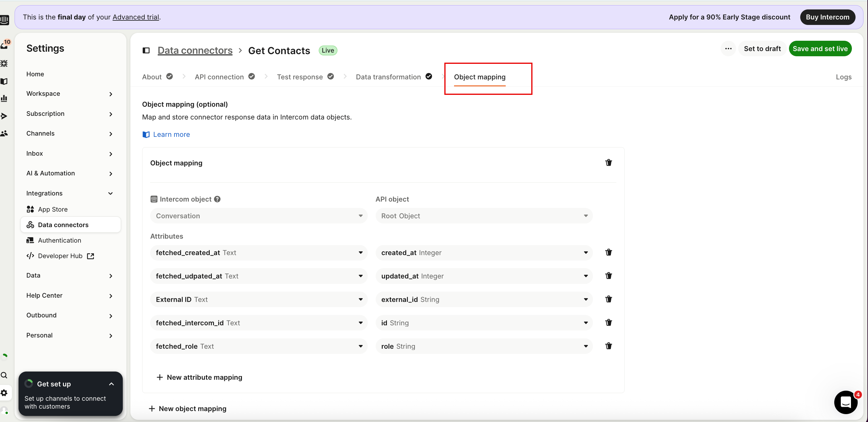Image resolution: width=868 pixels, height=422 pixels.
Task: Set the connector to draft
Action: [x=762, y=49]
